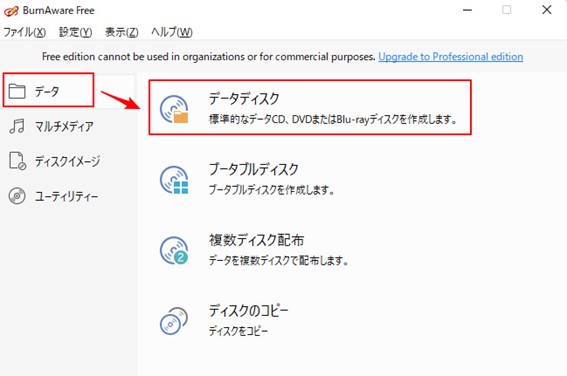The image size is (567, 376).
Task: Click the utility disc icon
Action: (17, 196)
